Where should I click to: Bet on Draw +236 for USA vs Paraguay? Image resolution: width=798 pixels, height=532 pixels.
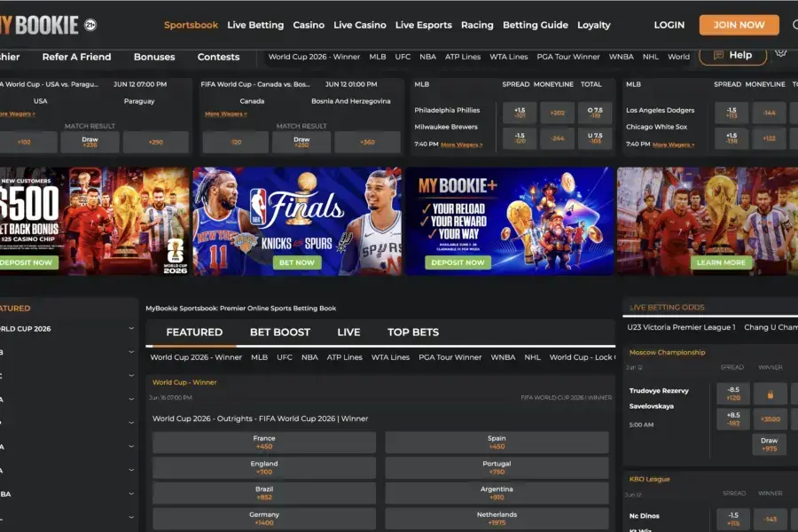point(90,142)
